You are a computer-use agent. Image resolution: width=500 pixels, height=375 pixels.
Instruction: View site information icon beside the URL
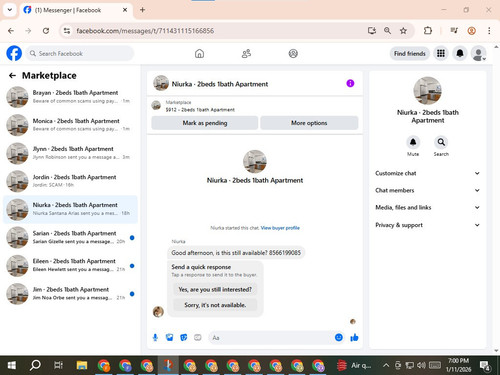pos(67,31)
